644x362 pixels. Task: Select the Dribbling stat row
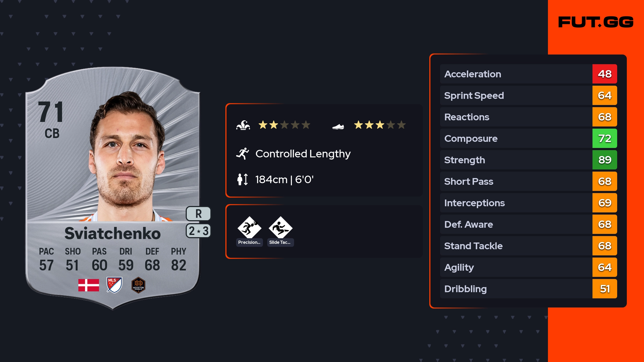point(516,289)
